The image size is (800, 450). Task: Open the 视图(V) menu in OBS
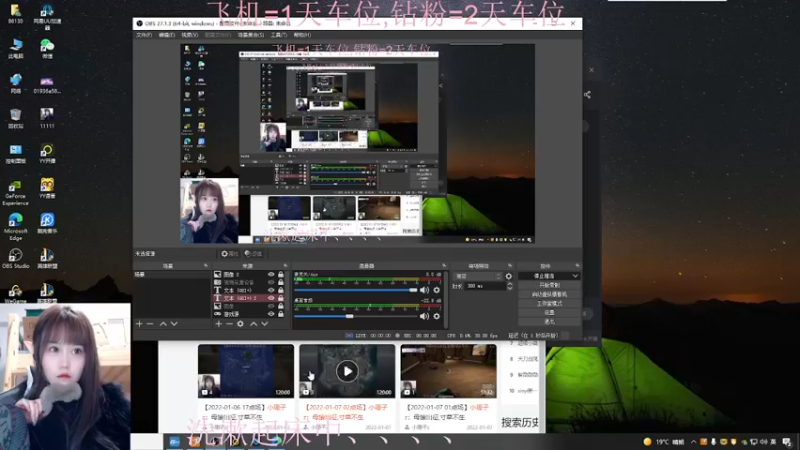click(x=190, y=35)
